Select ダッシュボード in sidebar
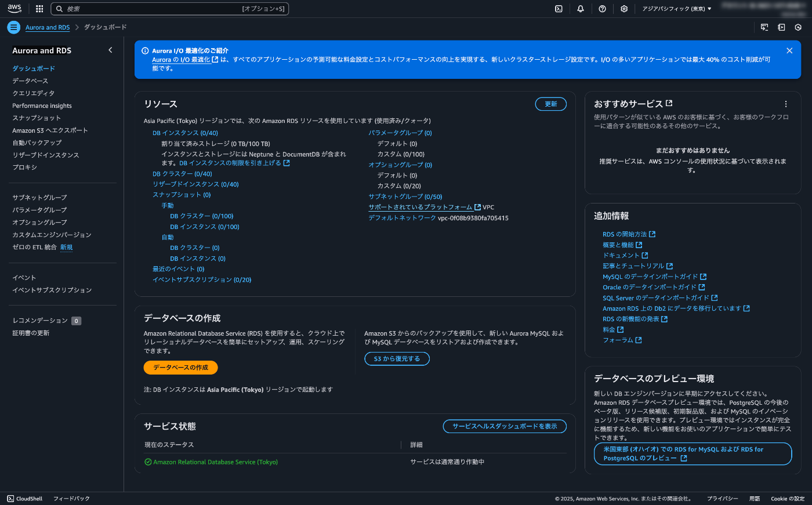The image size is (812, 505). [34, 68]
